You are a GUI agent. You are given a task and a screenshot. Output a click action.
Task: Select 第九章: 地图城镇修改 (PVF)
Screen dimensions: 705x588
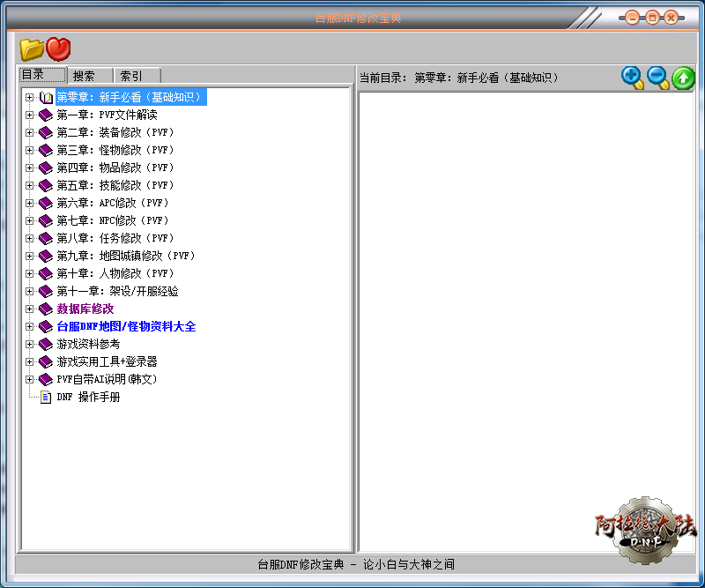coord(126,256)
